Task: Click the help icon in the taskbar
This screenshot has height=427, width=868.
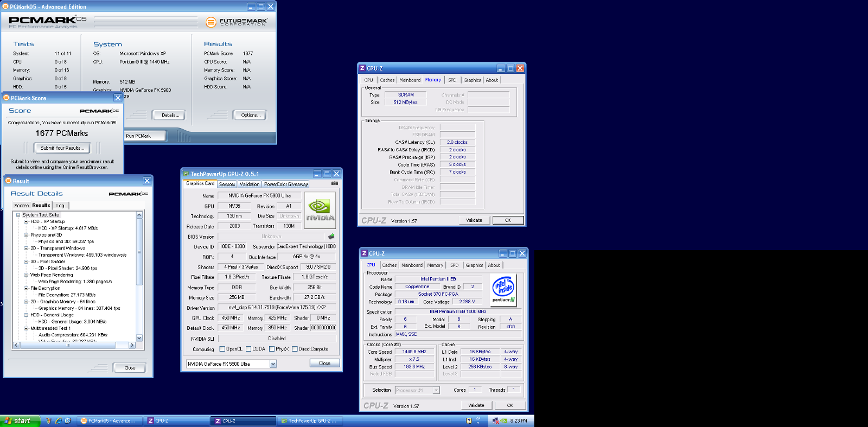Action: [469, 420]
